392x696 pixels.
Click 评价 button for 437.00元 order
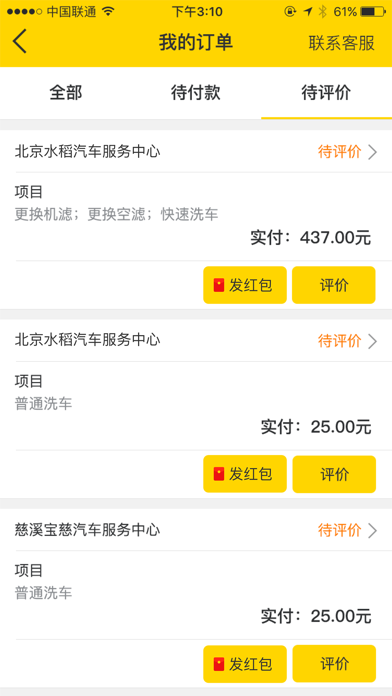(x=334, y=285)
